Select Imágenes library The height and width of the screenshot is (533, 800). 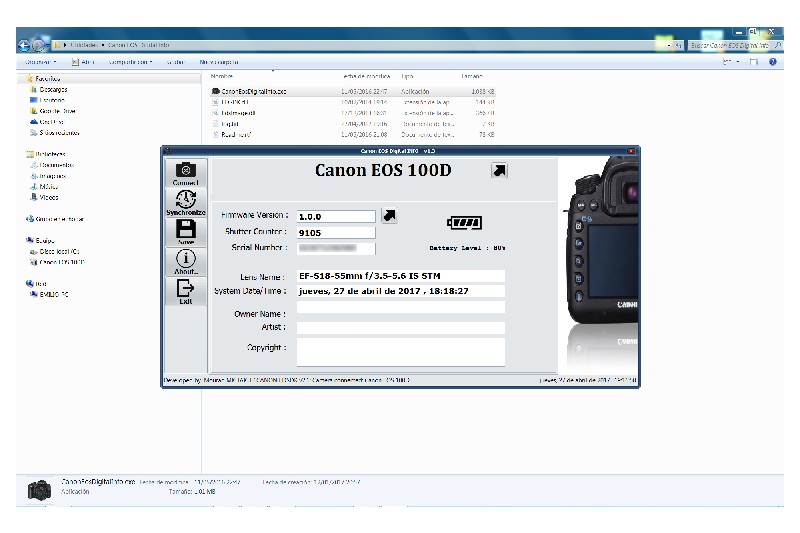[x=48, y=176]
